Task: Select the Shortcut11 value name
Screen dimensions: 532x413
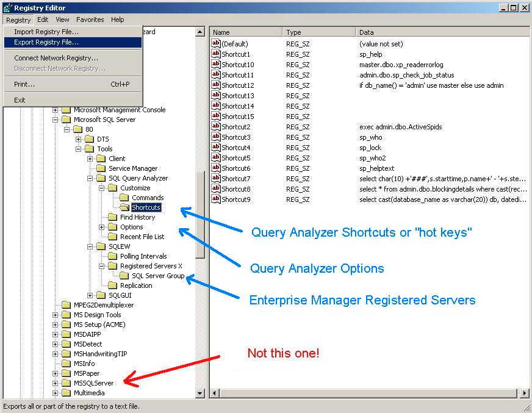Action: 237,75
